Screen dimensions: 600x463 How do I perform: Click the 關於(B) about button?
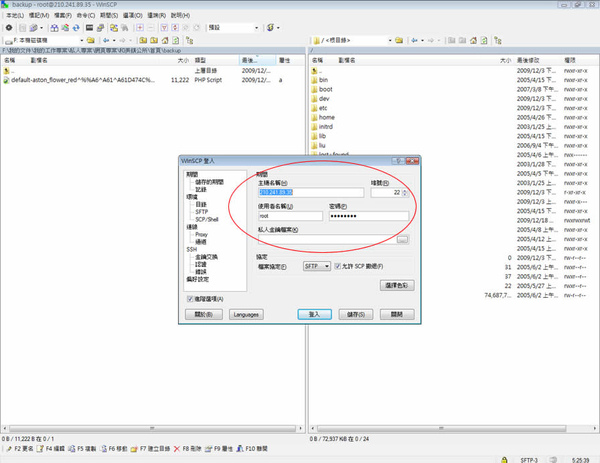pos(204,314)
